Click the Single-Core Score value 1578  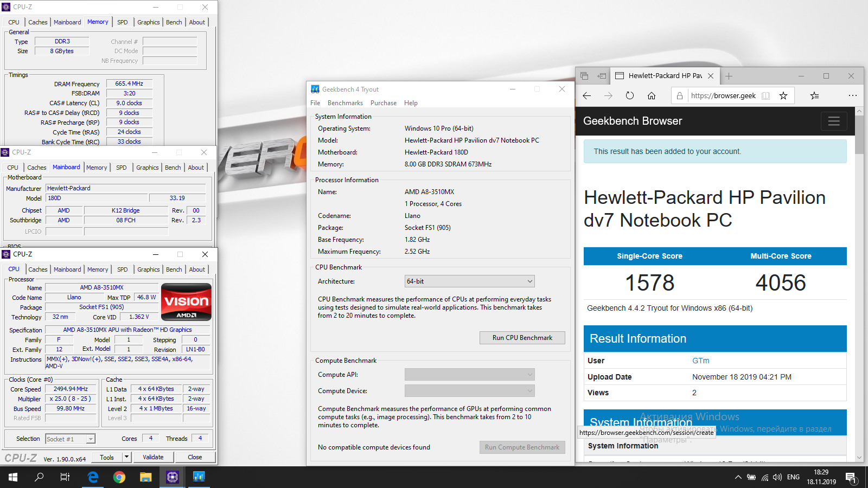click(x=649, y=282)
